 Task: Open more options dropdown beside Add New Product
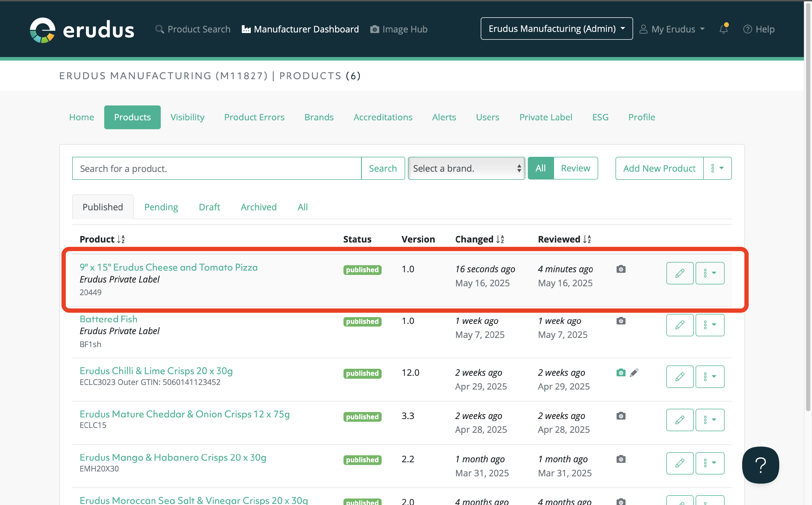tap(717, 168)
